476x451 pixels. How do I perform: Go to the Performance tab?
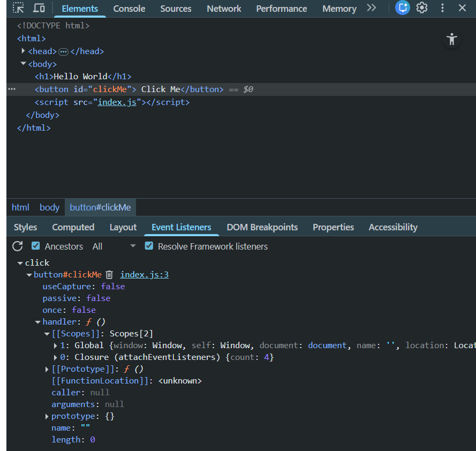click(x=282, y=9)
